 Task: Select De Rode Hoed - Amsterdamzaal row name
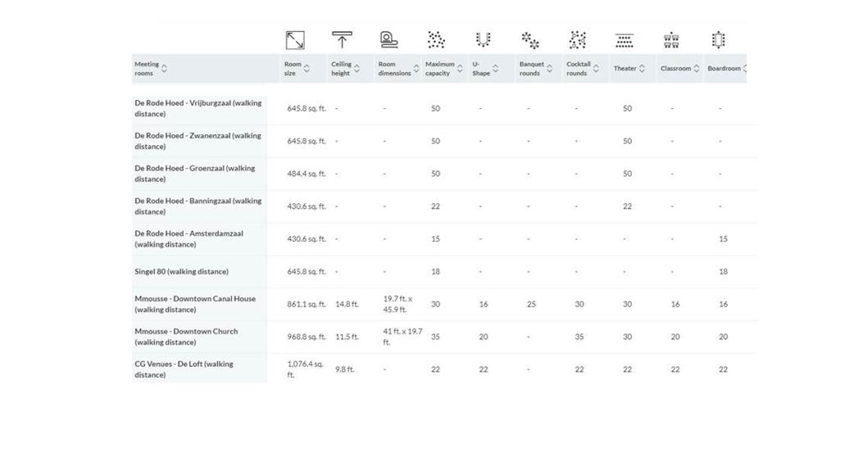coord(189,239)
